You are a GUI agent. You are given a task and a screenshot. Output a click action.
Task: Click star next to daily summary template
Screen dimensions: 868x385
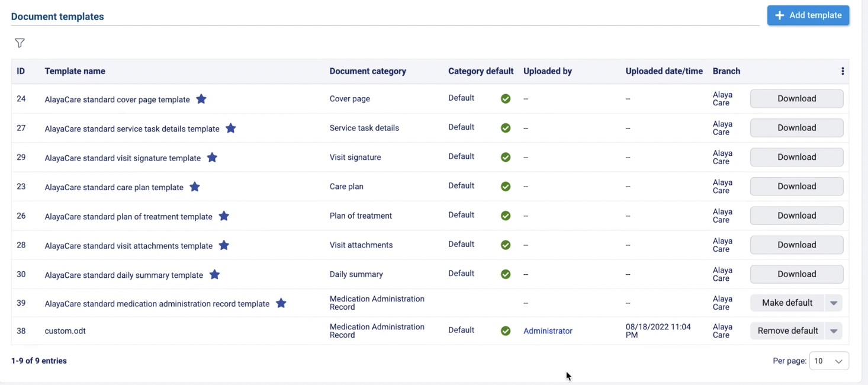pos(215,274)
